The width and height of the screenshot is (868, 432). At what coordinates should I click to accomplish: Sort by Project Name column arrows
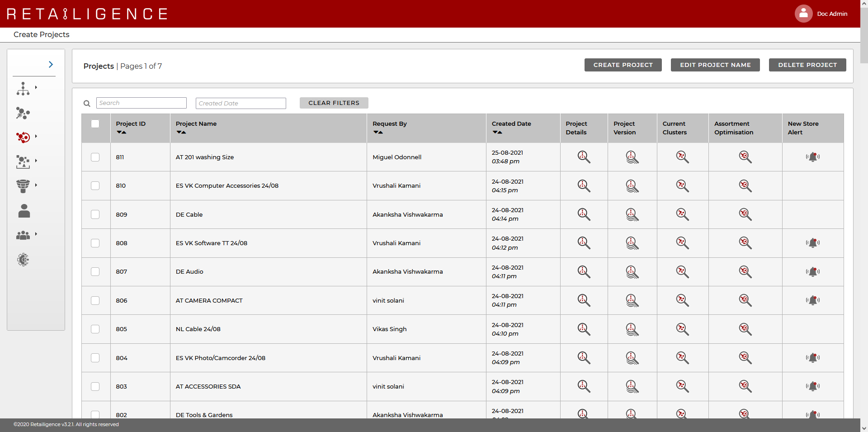[181, 133]
